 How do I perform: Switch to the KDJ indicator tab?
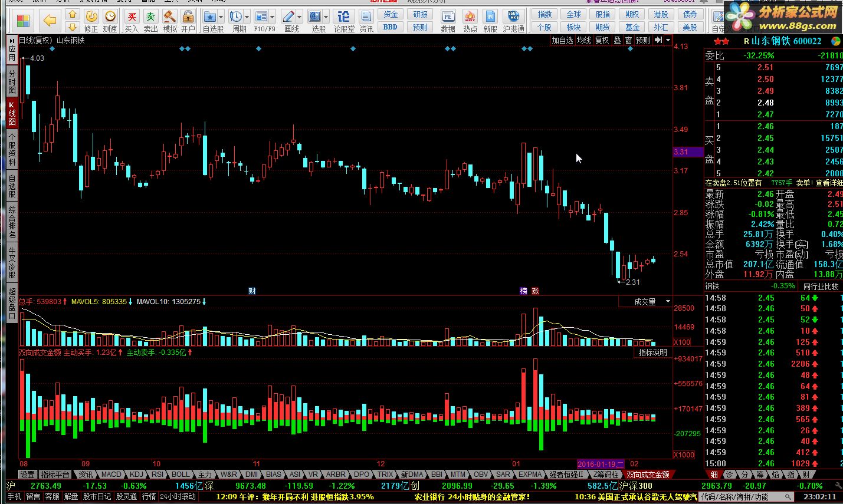click(136, 475)
